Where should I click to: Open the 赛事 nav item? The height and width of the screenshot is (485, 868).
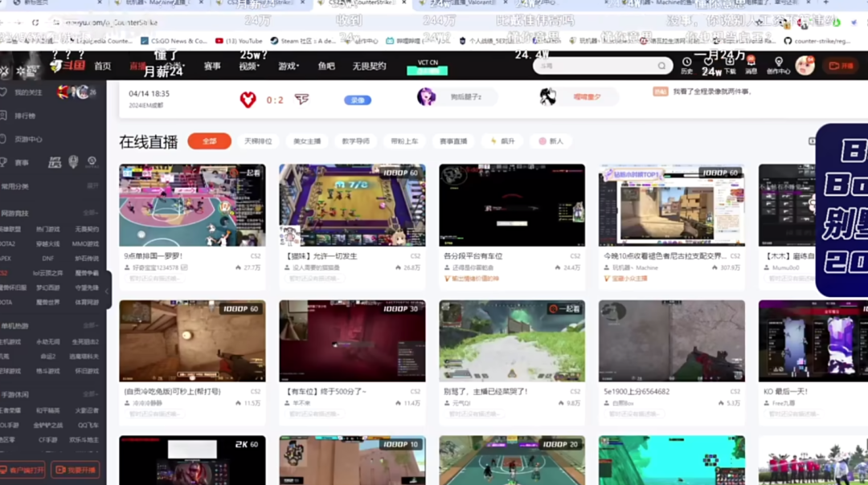pos(212,66)
